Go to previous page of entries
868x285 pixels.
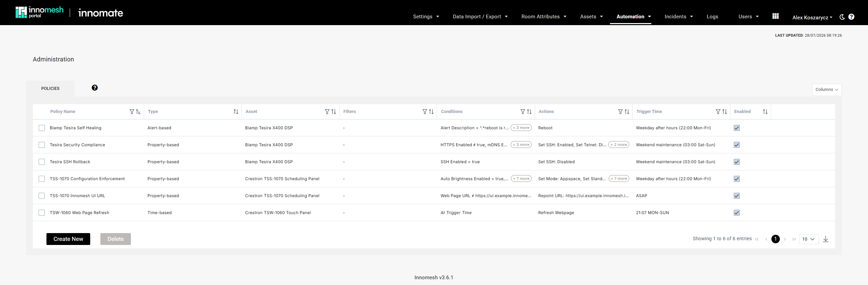766,239
